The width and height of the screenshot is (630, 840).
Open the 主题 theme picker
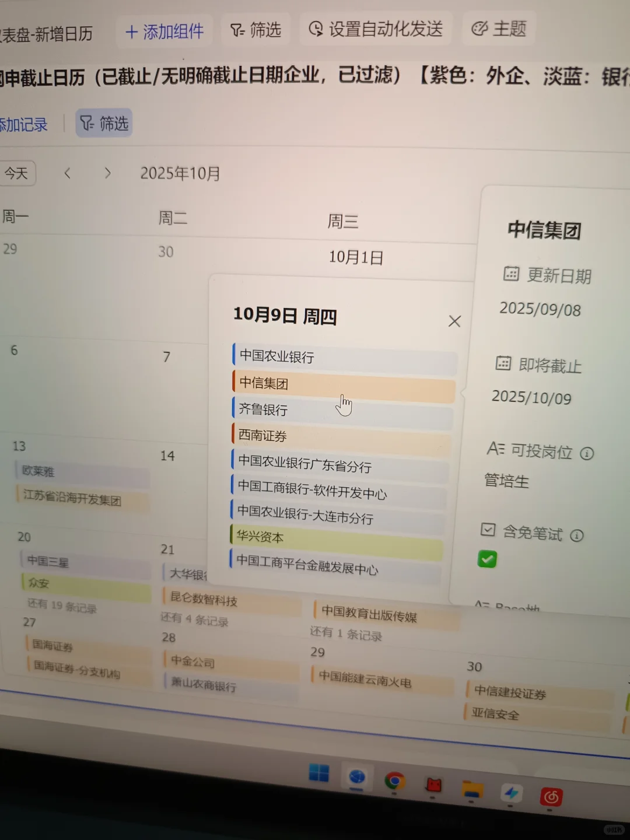tap(499, 29)
